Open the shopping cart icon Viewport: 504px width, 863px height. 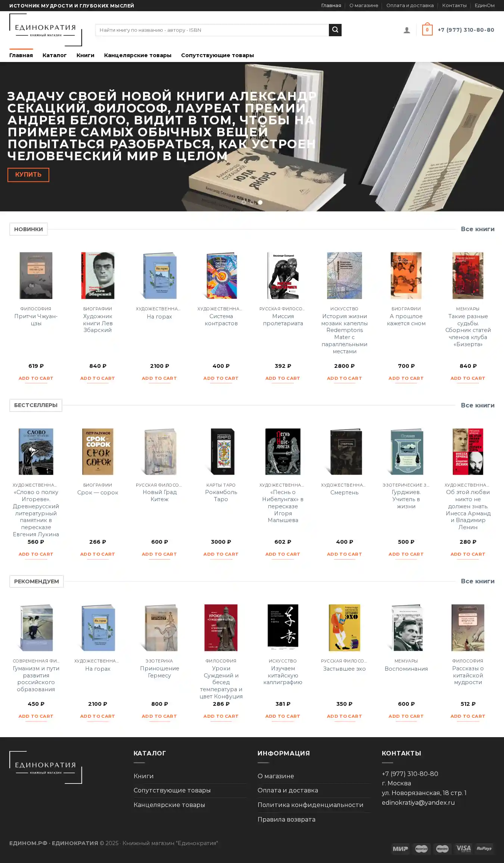tap(427, 30)
